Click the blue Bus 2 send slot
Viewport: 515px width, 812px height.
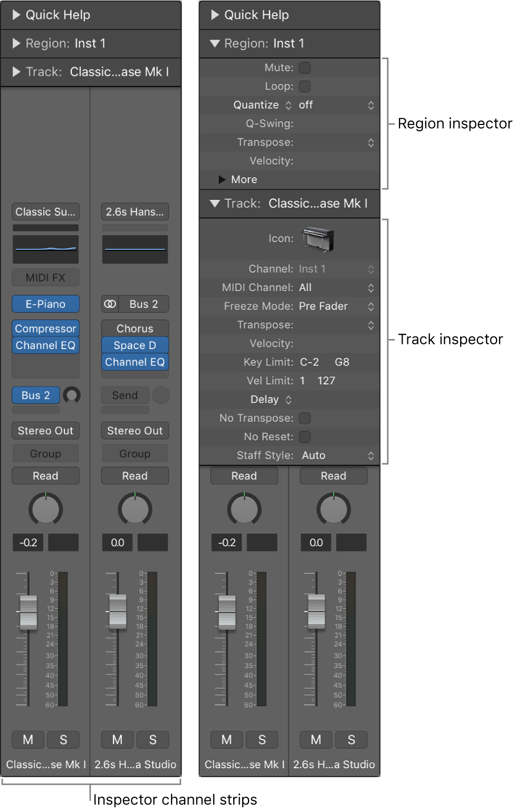point(36,395)
